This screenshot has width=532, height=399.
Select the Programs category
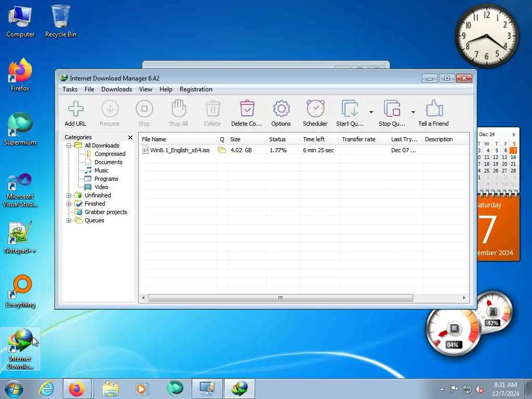(x=106, y=179)
